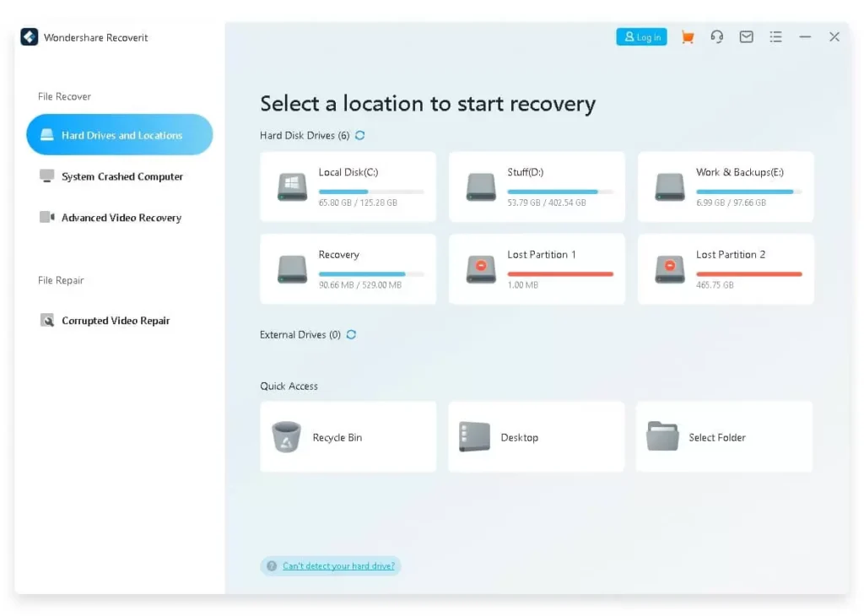Select the Desktop quick access option
Image resolution: width=864 pixels, height=616 pixels.
pyautogui.click(x=537, y=436)
